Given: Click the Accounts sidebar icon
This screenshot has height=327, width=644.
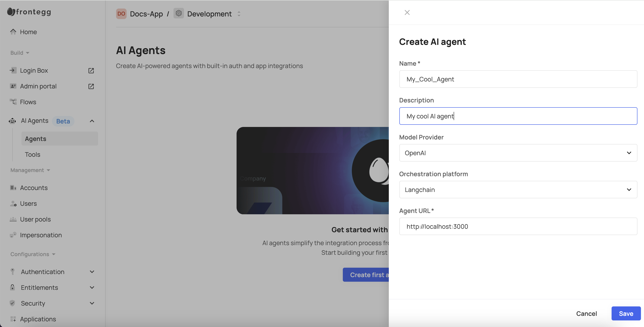Looking at the screenshot, I should [x=13, y=188].
